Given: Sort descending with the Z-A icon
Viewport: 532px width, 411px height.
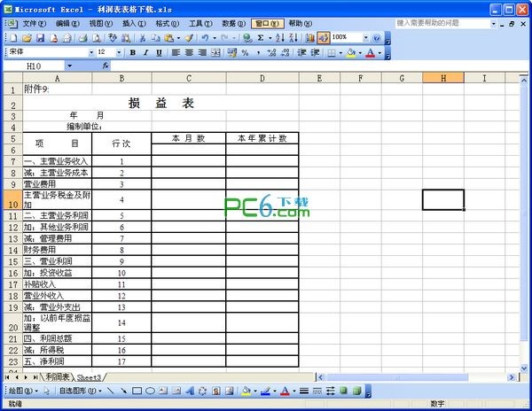Looking at the screenshot, I should 293,38.
